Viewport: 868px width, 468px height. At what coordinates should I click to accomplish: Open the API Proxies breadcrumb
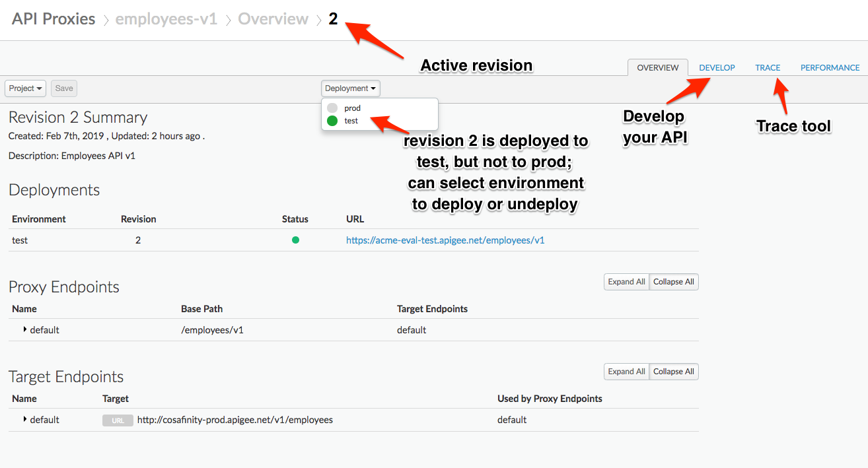point(54,19)
